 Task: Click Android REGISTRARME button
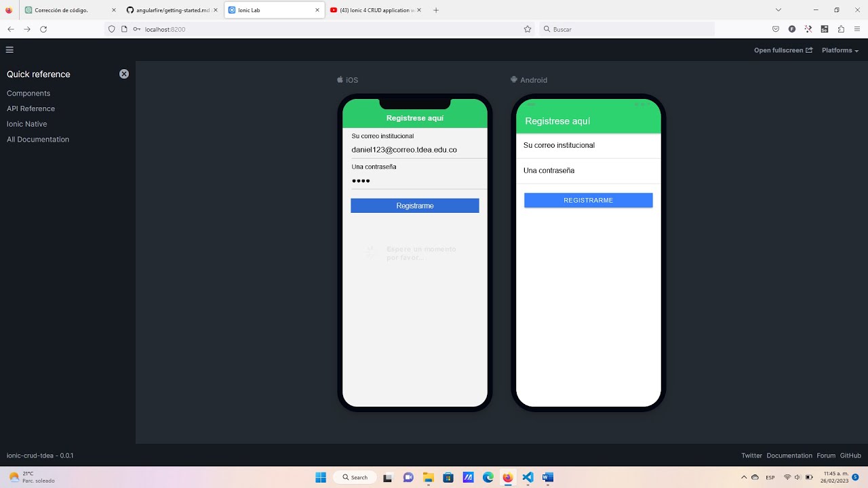coord(589,201)
